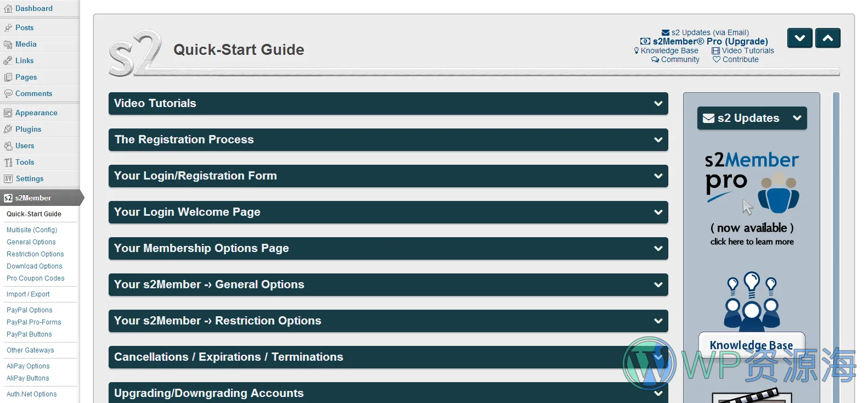Click the Users icon in sidebar

(8, 146)
